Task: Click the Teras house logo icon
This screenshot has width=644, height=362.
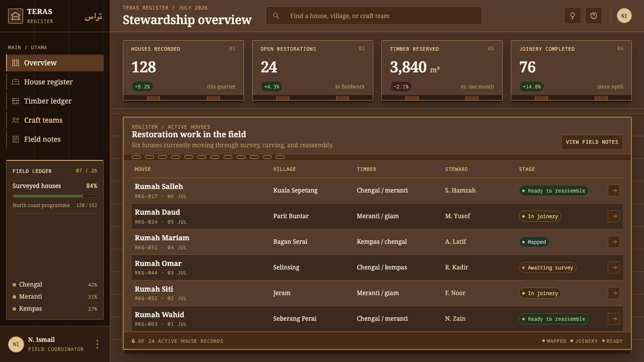Action: (x=16, y=16)
